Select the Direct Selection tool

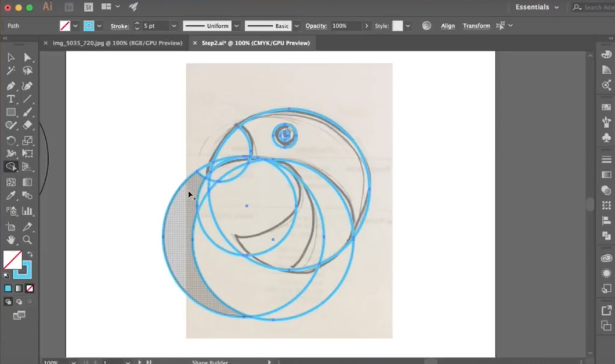click(27, 57)
